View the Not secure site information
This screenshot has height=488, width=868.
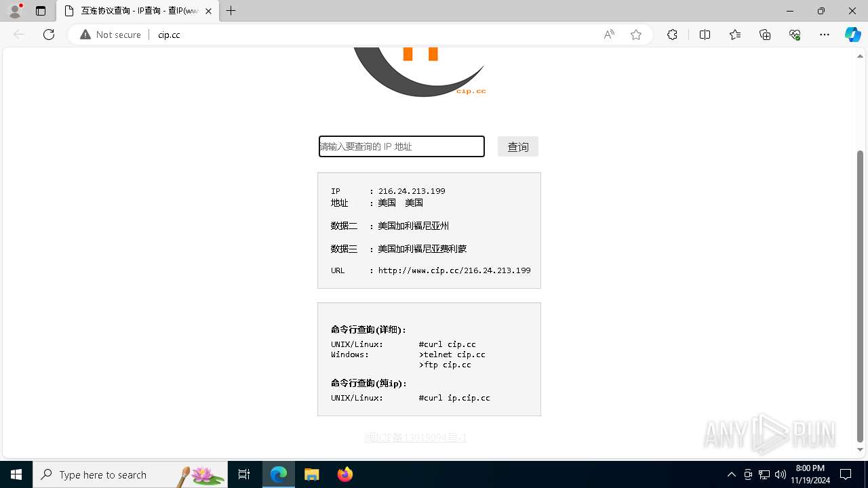click(111, 35)
